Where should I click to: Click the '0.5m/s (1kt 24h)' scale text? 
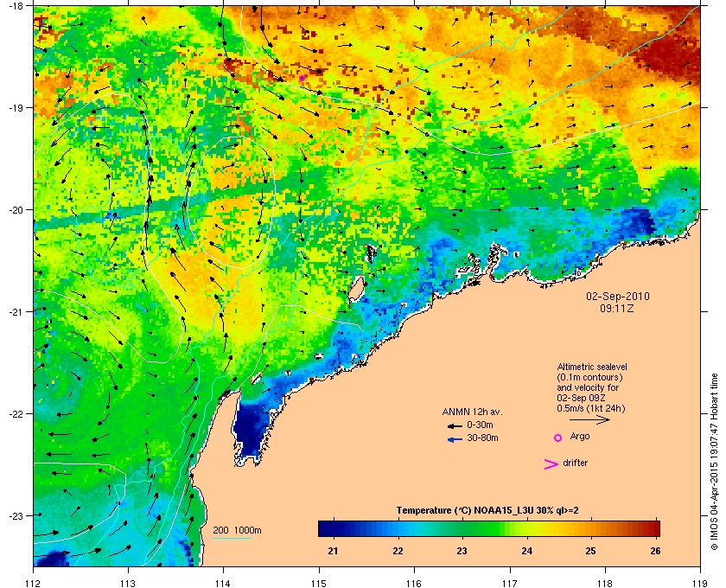click(x=591, y=409)
